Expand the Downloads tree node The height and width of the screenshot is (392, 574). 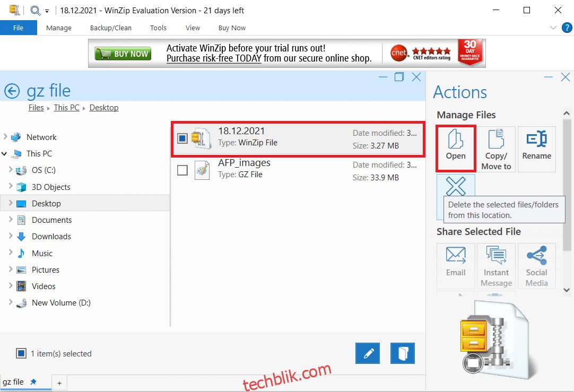(x=11, y=236)
